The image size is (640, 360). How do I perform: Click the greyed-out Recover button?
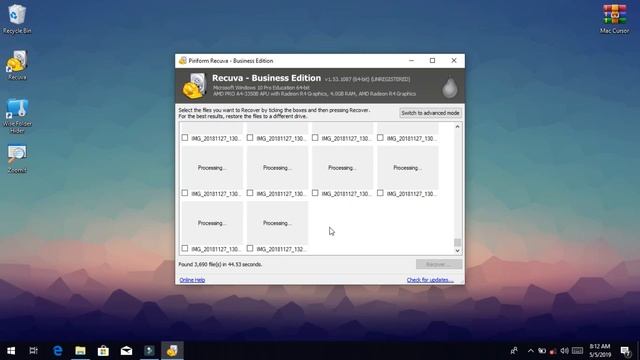(439, 264)
